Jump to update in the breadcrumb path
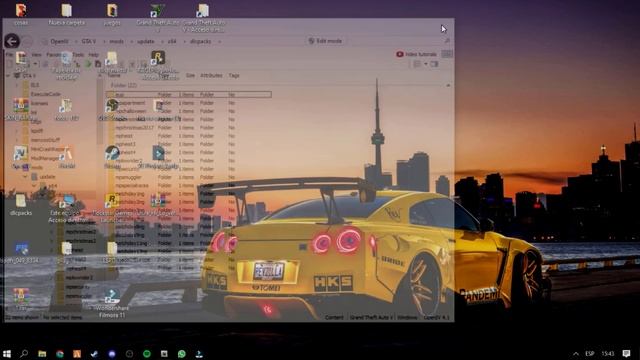The height and width of the screenshot is (360, 640). [146, 41]
